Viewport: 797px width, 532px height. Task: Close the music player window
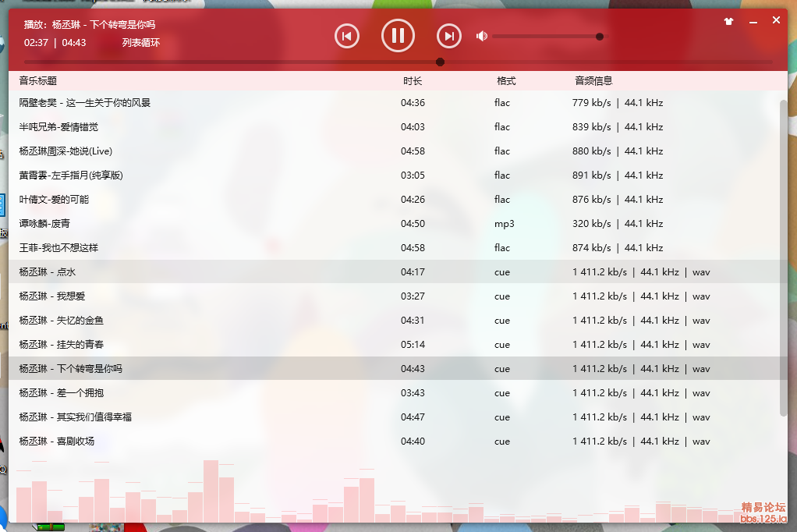[776, 20]
